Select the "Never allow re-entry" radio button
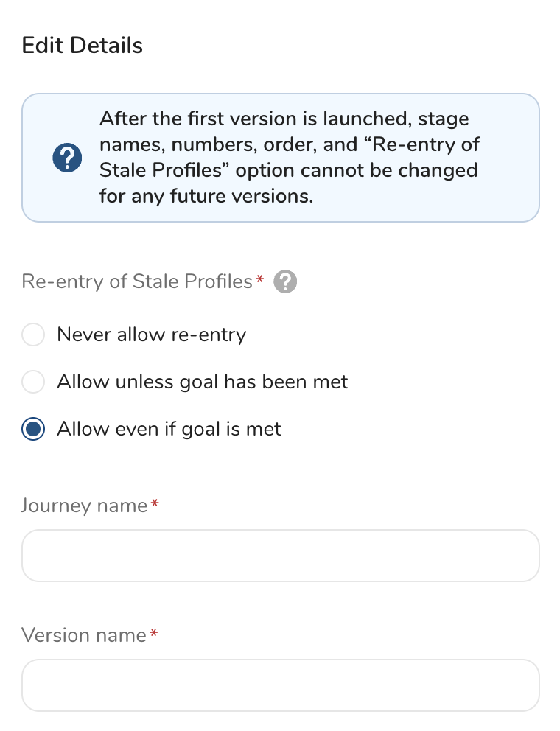This screenshot has height=731, width=560. [x=34, y=335]
